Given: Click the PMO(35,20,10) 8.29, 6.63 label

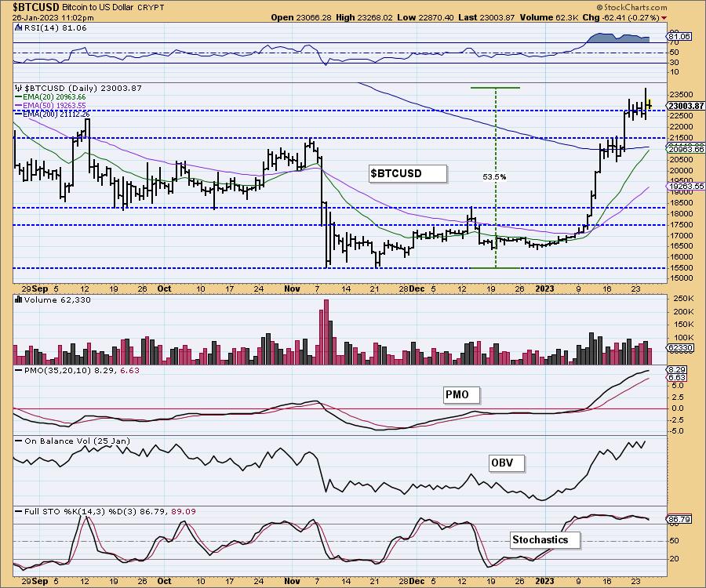Looking at the screenshot, I should [82, 371].
